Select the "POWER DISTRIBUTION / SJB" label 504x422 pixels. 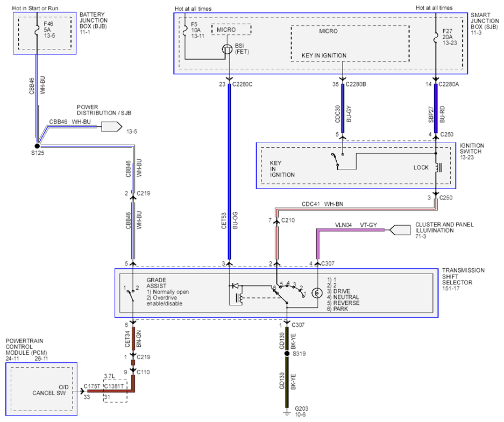pyautogui.click(x=104, y=110)
